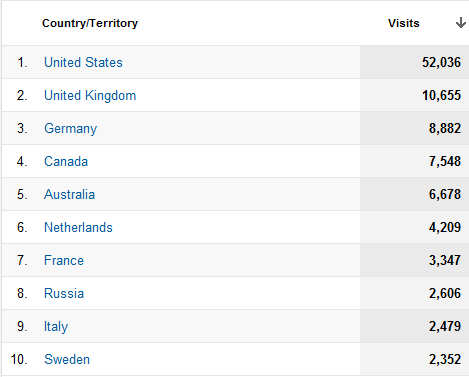Click the 52,036 visits value
The width and height of the screenshot is (469, 377).
coord(441,62)
